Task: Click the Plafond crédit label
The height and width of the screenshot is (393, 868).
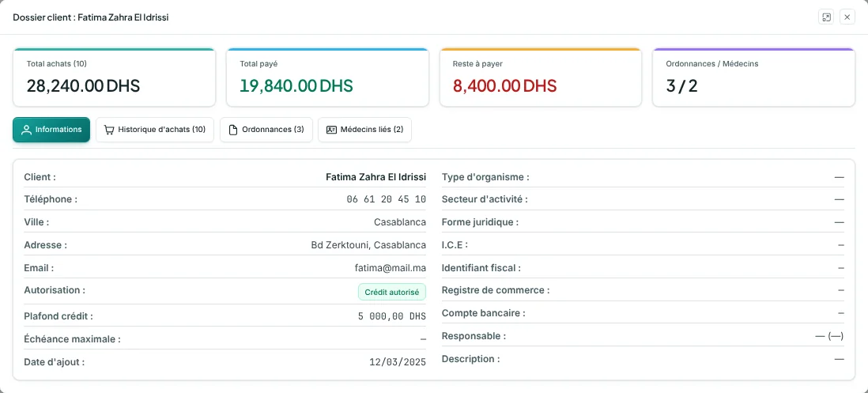Action: coord(58,316)
